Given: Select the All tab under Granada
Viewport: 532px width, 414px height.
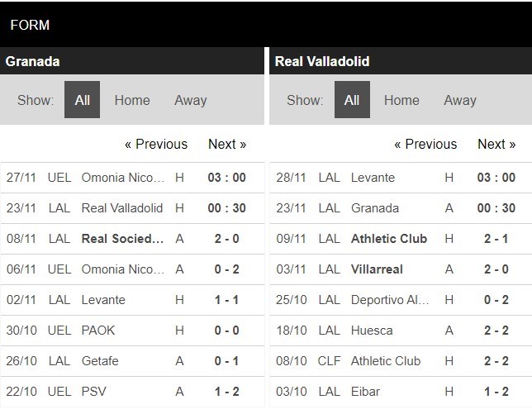Looking at the screenshot, I should point(83,100).
